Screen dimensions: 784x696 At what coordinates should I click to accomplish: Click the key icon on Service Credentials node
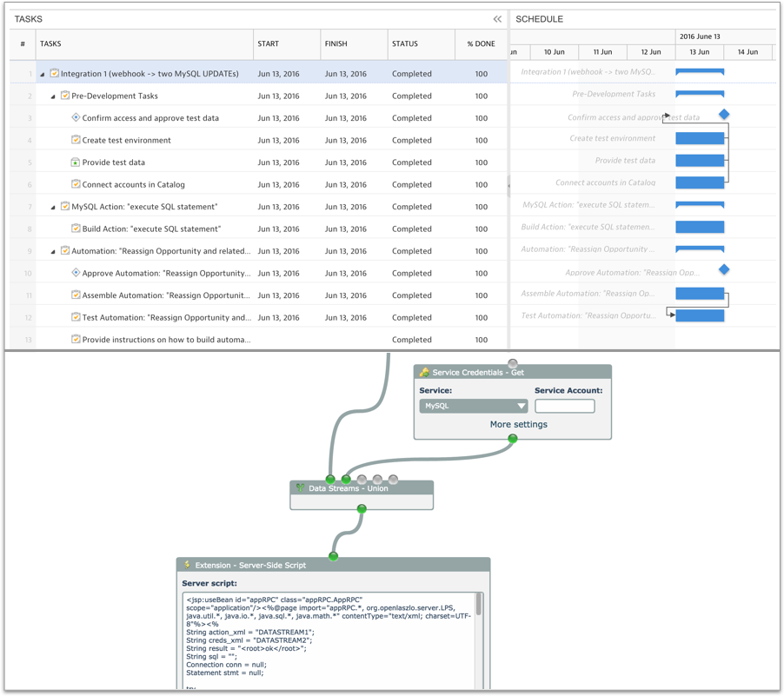[424, 372]
